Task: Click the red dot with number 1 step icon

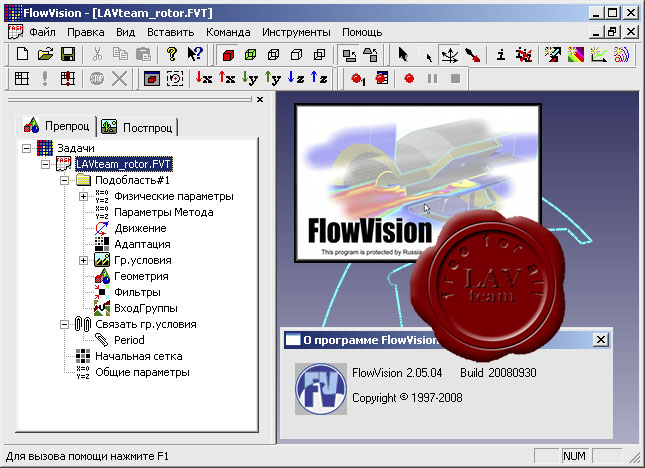Action: [358, 78]
